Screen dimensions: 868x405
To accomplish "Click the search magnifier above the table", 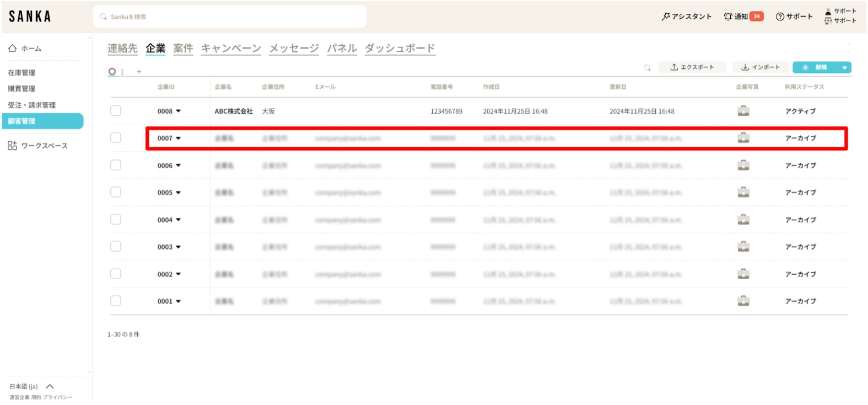I will pyautogui.click(x=647, y=67).
